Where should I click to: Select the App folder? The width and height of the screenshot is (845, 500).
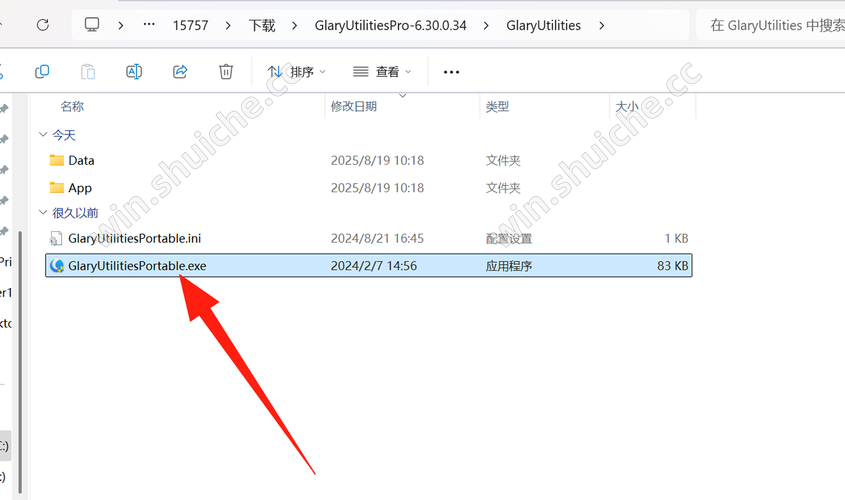[80, 188]
